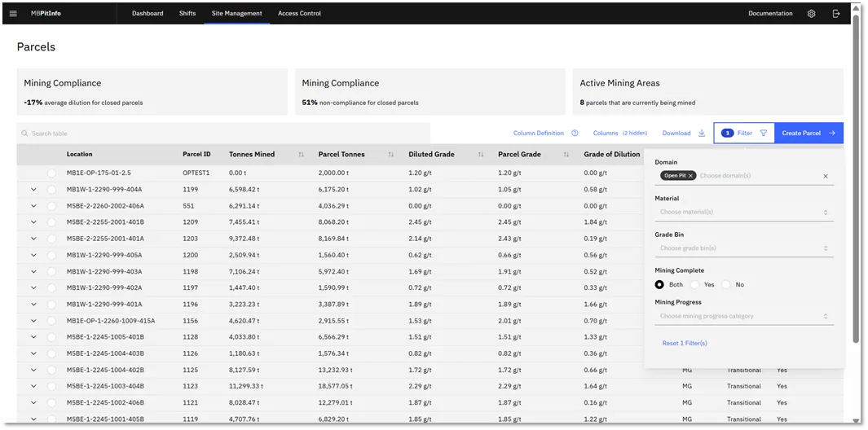Select row radio for M5BE-2-2255-2001-401B
The width and height of the screenshot is (868, 430).
point(51,222)
